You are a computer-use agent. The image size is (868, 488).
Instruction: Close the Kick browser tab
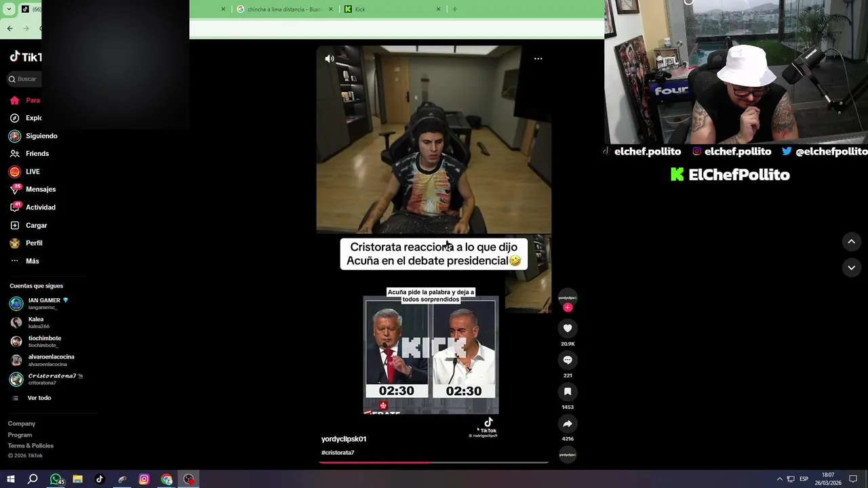pyautogui.click(x=438, y=9)
